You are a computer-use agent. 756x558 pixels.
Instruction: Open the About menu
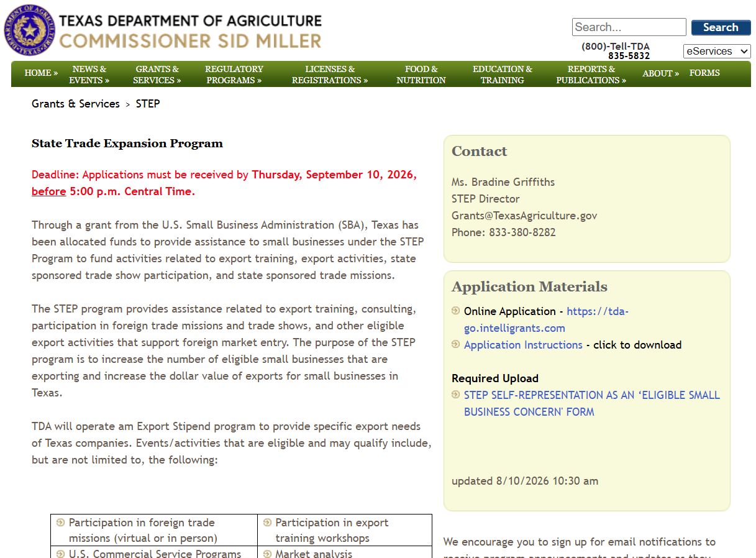click(x=660, y=73)
